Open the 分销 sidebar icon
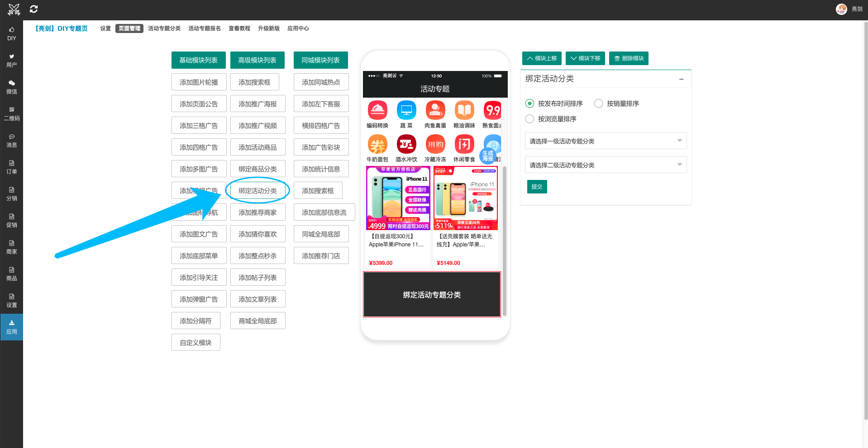Screen dimensions: 868x448 coord(11,193)
